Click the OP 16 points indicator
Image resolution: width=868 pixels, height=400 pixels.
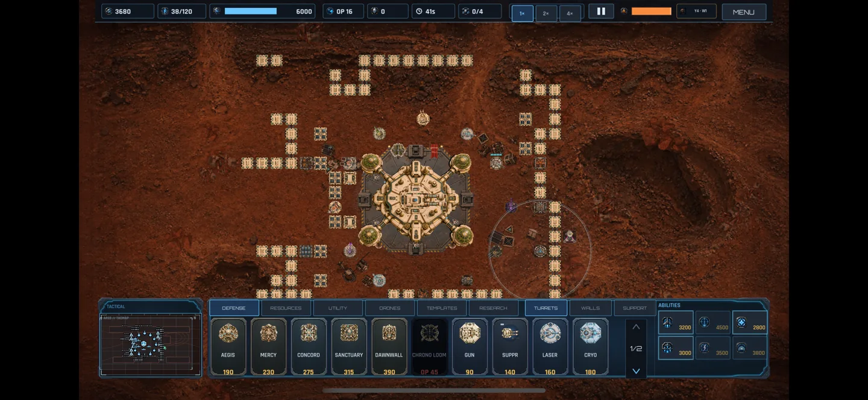coord(344,11)
